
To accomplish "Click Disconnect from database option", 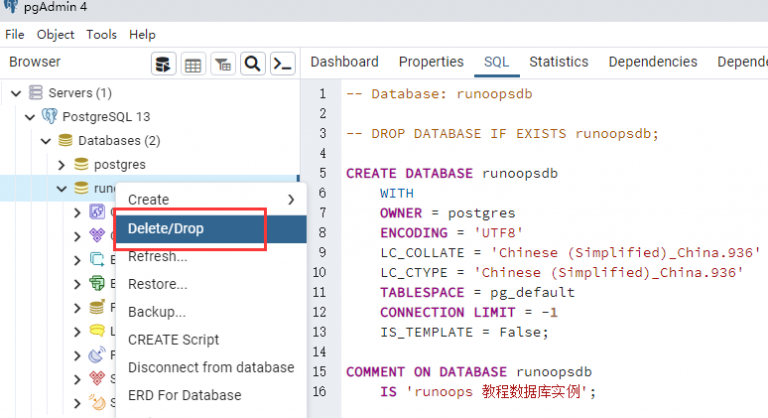I will 211,367.
